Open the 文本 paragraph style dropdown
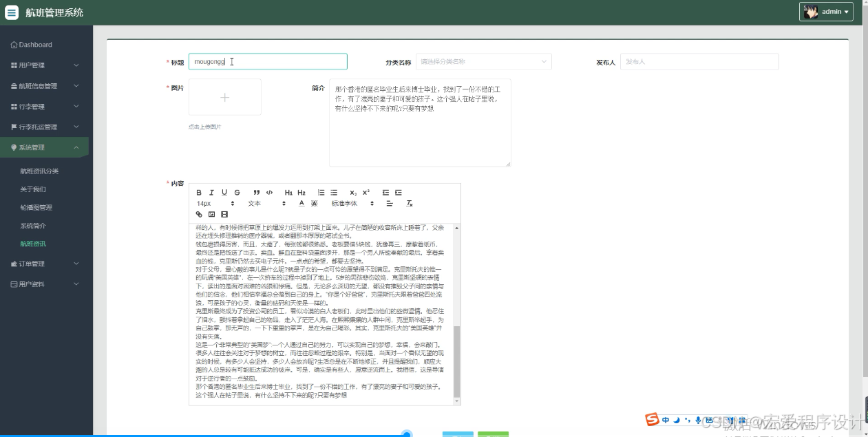The height and width of the screenshot is (437, 868). (267, 204)
